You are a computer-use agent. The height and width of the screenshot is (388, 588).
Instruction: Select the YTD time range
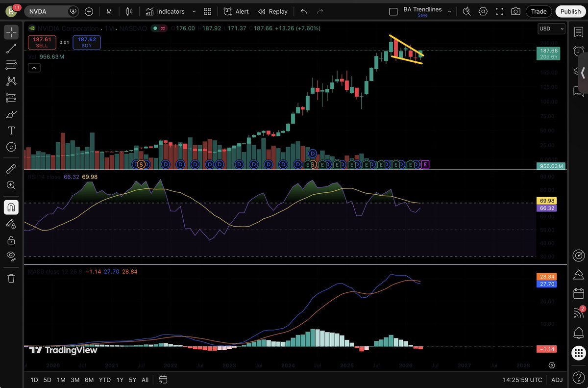(104, 380)
